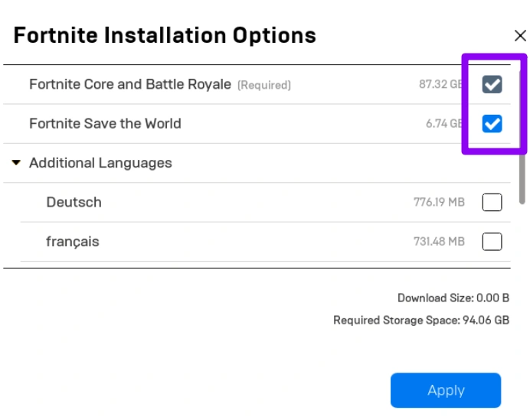530x420 pixels.
Task: Click the français language row label
Action: pyautogui.click(x=73, y=242)
